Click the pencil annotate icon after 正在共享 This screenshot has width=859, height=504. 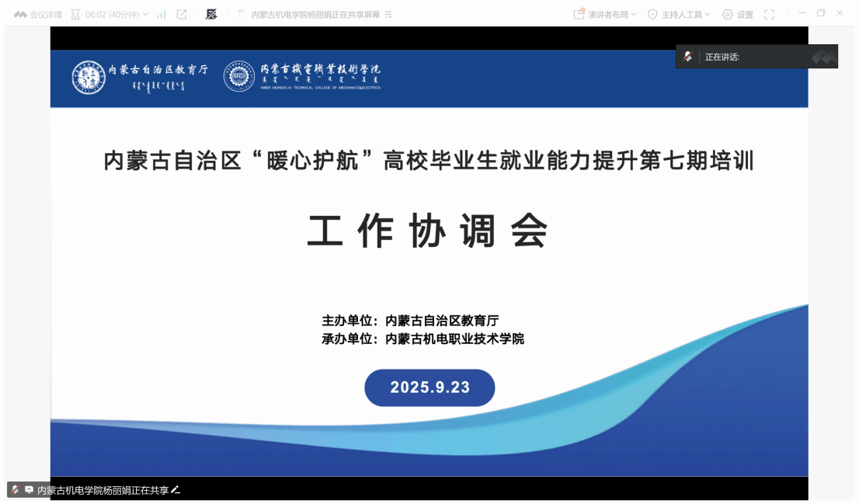point(176,490)
